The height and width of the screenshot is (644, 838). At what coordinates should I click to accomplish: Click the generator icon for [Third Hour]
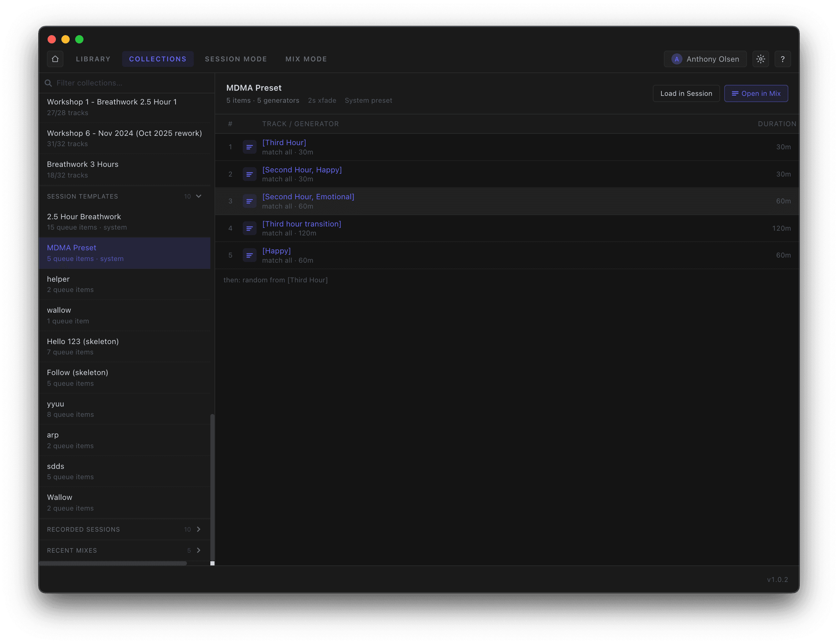[x=250, y=147]
